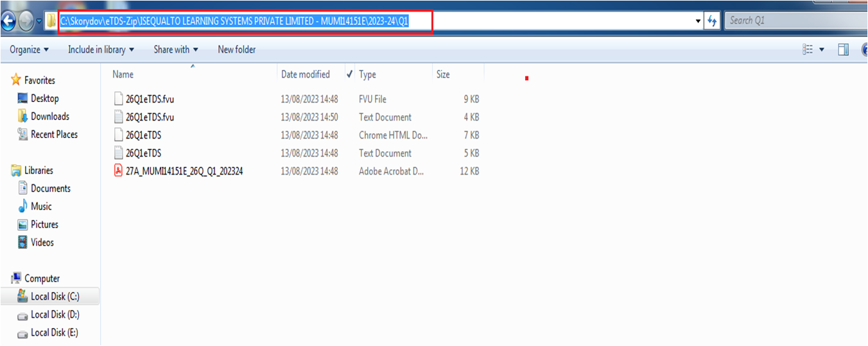This screenshot has height=346, width=868.
Task: Select the Downloads folder in Favorites
Action: 49,116
